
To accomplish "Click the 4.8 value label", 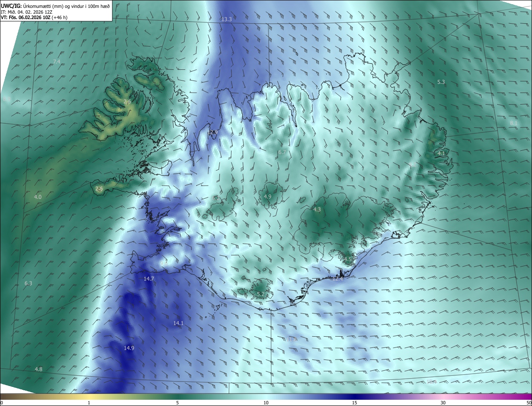I will pyautogui.click(x=38, y=369).
